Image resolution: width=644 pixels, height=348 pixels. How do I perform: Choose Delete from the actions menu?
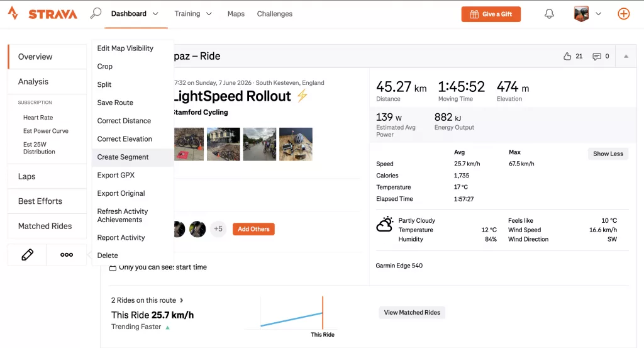133,255
